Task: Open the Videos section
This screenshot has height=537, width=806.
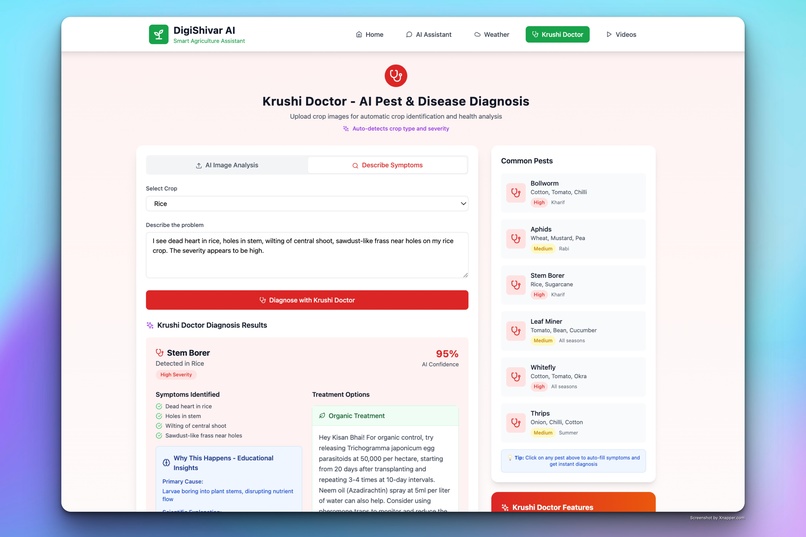Action: (x=621, y=34)
